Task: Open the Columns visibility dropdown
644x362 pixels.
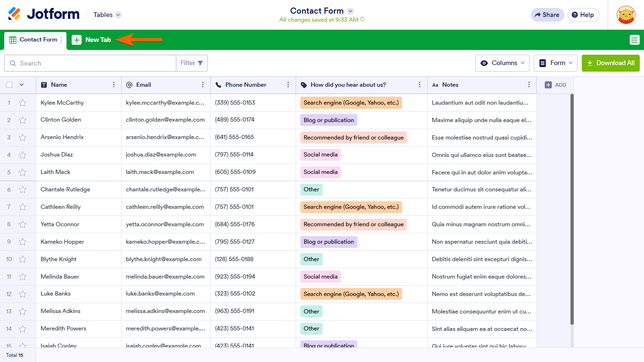Action: (502, 63)
